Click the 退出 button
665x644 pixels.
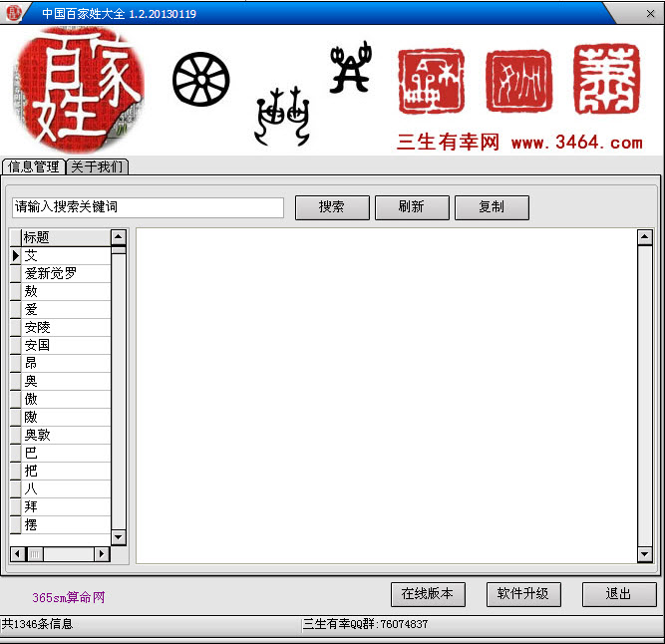point(619,594)
